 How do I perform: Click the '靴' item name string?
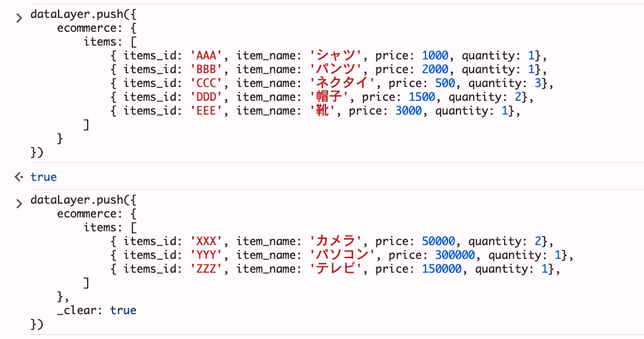pos(323,110)
